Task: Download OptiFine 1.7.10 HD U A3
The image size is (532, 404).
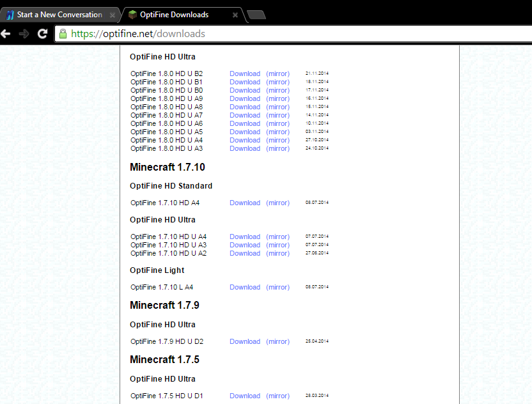Action: point(245,245)
